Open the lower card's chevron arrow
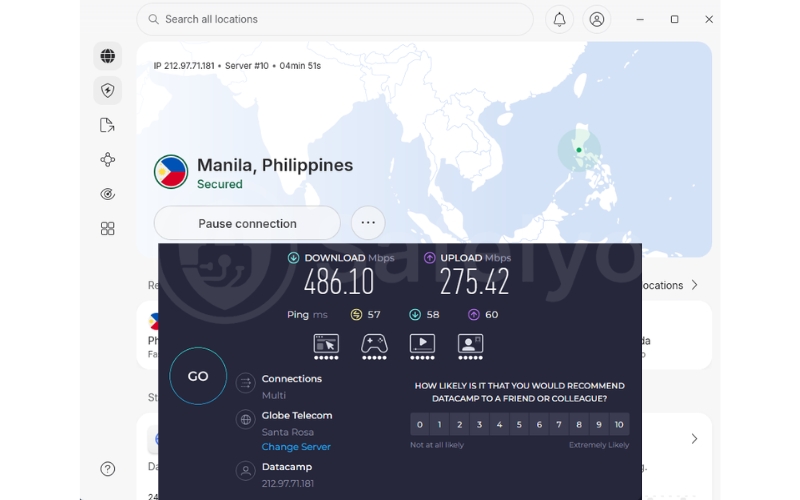This screenshot has height=500, width=800. 694,439
